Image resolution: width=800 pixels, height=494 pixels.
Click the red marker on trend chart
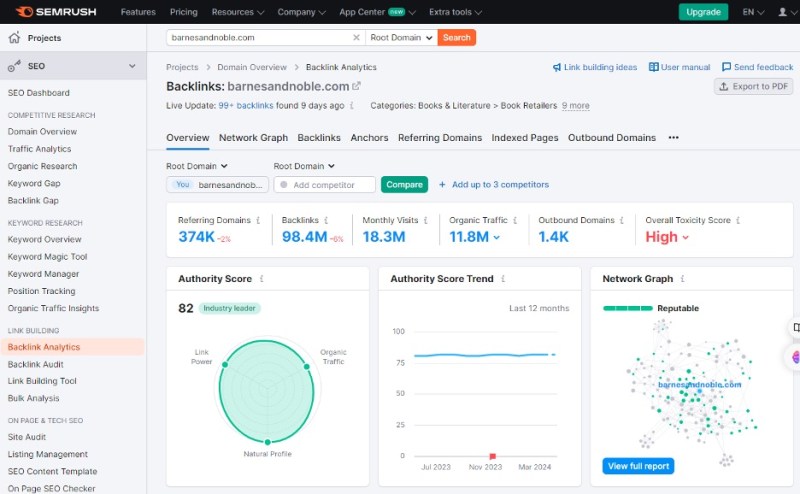point(492,456)
